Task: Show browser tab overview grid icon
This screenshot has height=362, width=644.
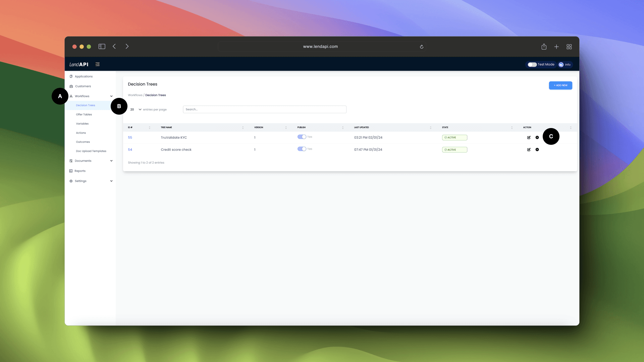Action: 569,47
